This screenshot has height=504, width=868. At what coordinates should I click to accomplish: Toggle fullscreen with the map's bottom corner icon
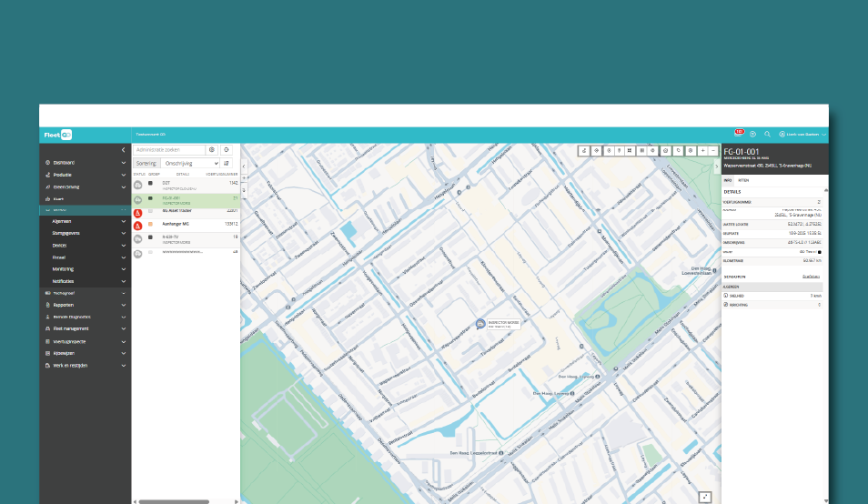click(705, 497)
